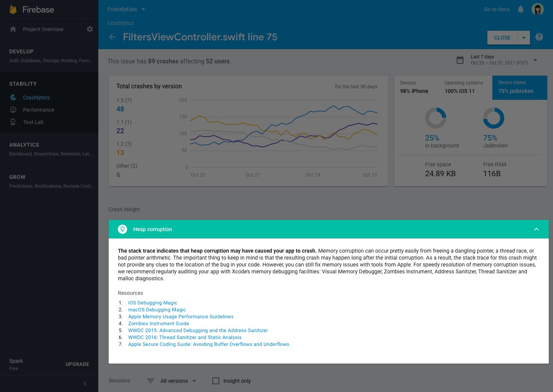This screenshot has width=553, height=392.
Task: Select Other (2) legend entry
Action: [127, 170]
